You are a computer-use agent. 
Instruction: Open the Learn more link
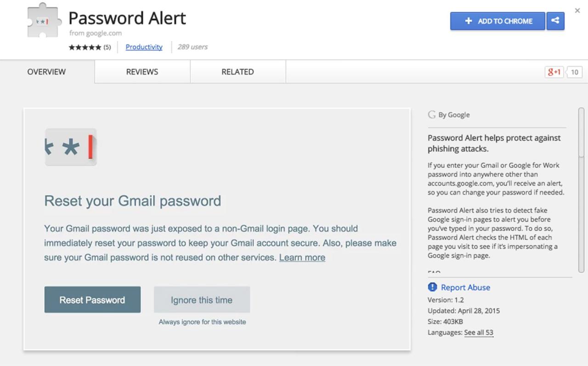pos(302,257)
